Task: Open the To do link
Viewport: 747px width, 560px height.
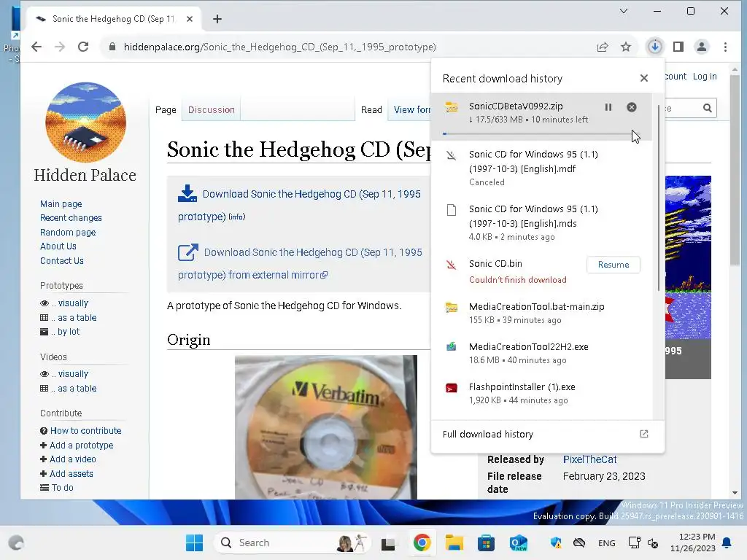Action: pos(63,488)
